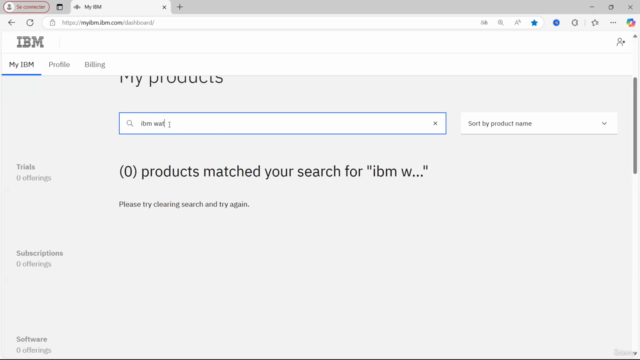Launch the Copilot icon
The image size is (640, 360).
pos(631,22)
